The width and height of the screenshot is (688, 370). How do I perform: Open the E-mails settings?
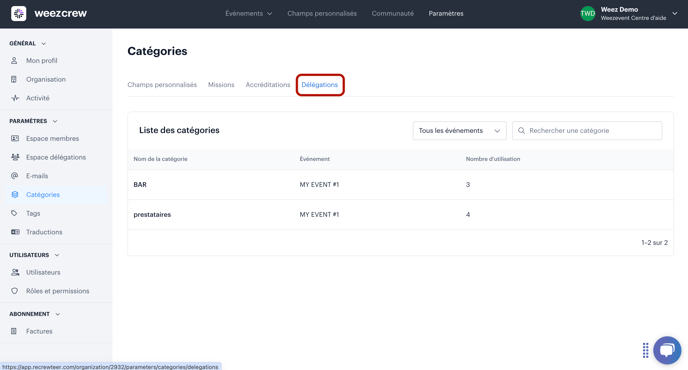[37, 176]
